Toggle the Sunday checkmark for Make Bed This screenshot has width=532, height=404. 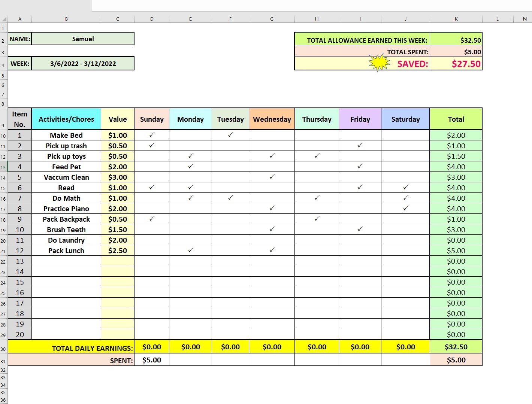tap(152, 135)
